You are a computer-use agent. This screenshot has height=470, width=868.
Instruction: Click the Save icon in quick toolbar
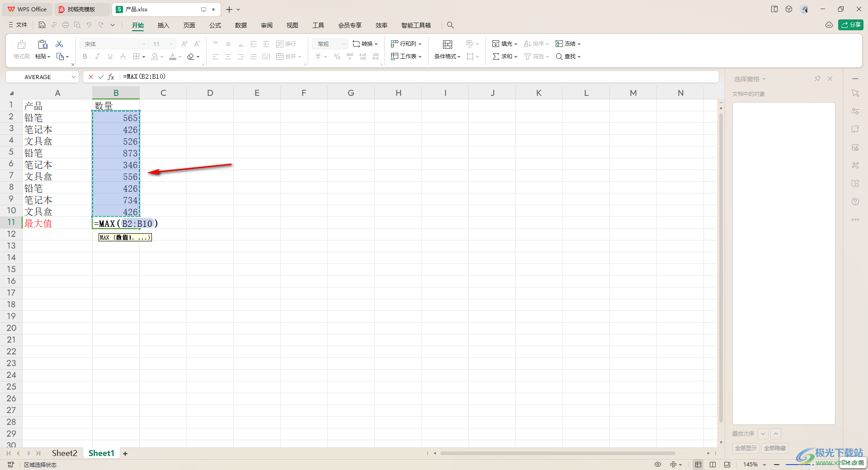click(x=42, y=25)
